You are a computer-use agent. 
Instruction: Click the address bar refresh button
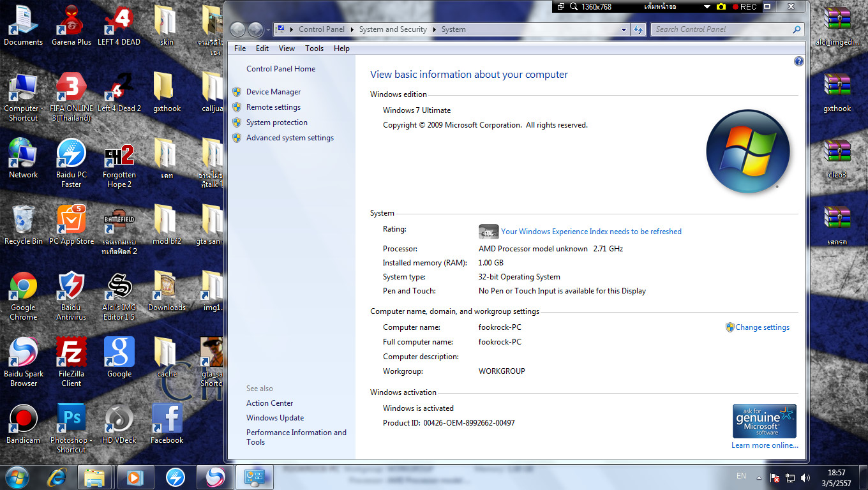pos(638,29)
